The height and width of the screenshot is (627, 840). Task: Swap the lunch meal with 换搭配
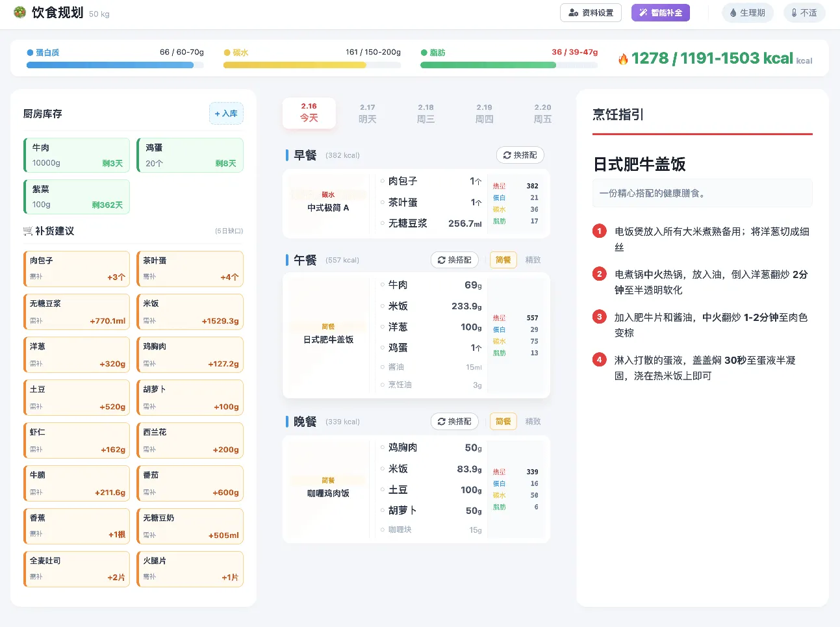pos(455,260)
